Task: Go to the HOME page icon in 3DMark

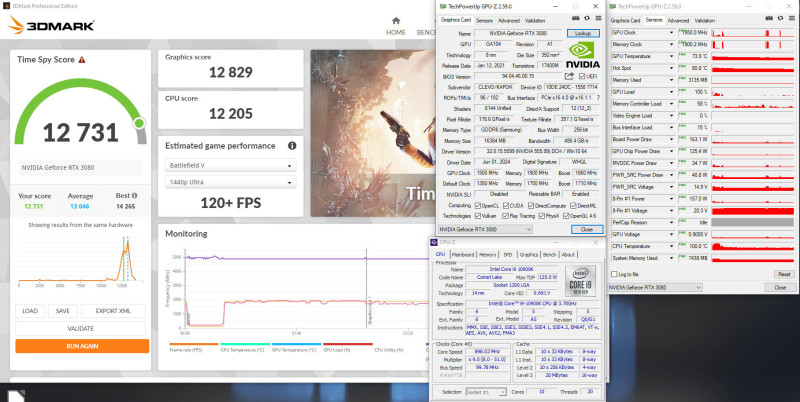Action: [x=396, y=21]
